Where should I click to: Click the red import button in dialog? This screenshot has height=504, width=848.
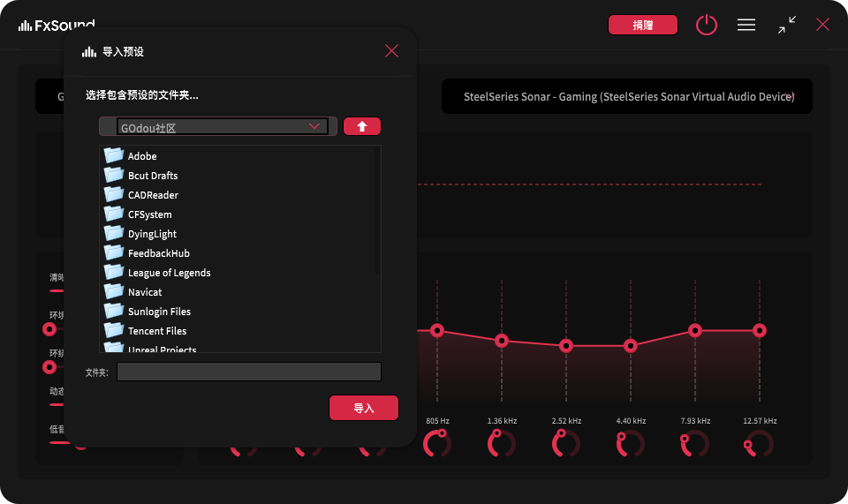363,408
